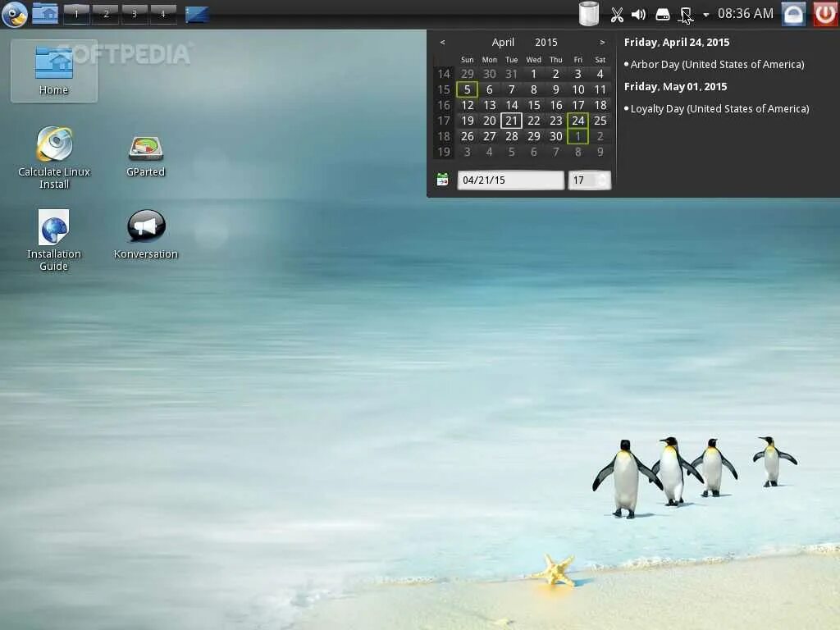Open the 2015 year selector
This screenshot has height=630, width=840.
click(546, 43)
